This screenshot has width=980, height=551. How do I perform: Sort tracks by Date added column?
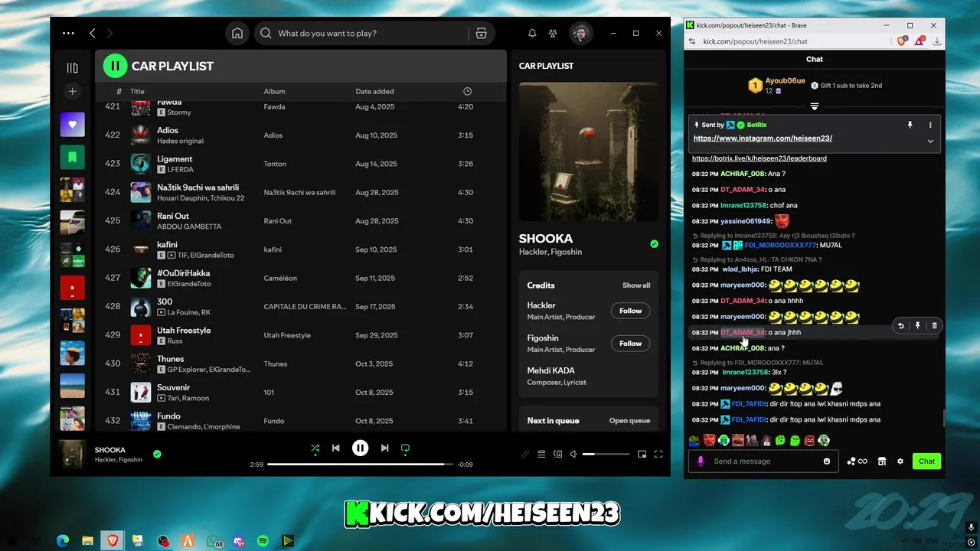click(x=374, y=91)
